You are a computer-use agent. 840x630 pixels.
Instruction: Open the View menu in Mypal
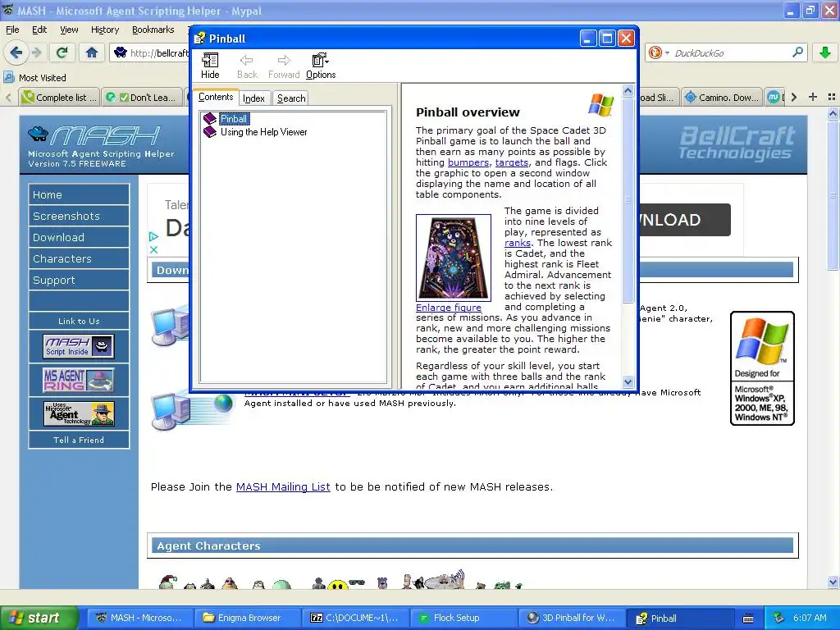[69, 30]
